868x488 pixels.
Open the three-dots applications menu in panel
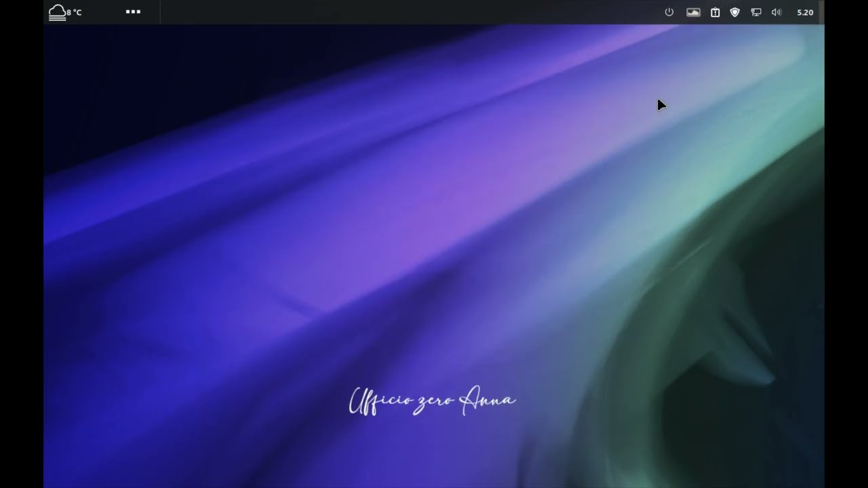[133, 12]
